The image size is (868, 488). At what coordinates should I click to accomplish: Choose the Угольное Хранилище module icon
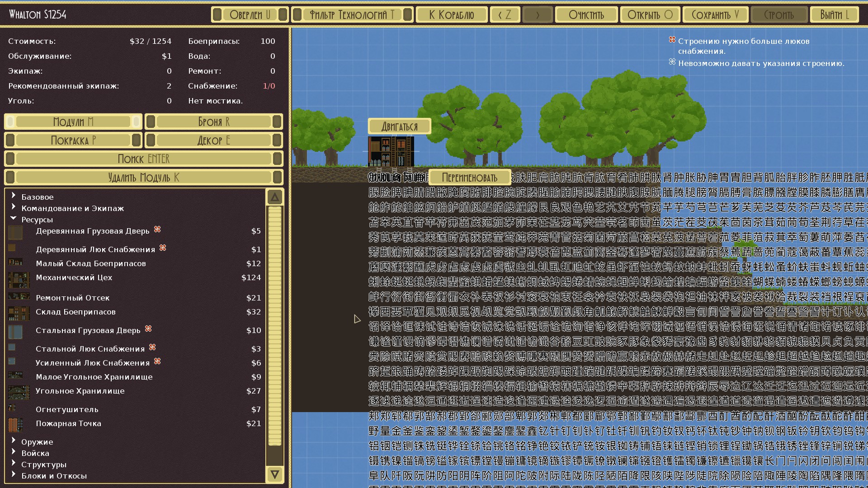[x=19, y=392]
